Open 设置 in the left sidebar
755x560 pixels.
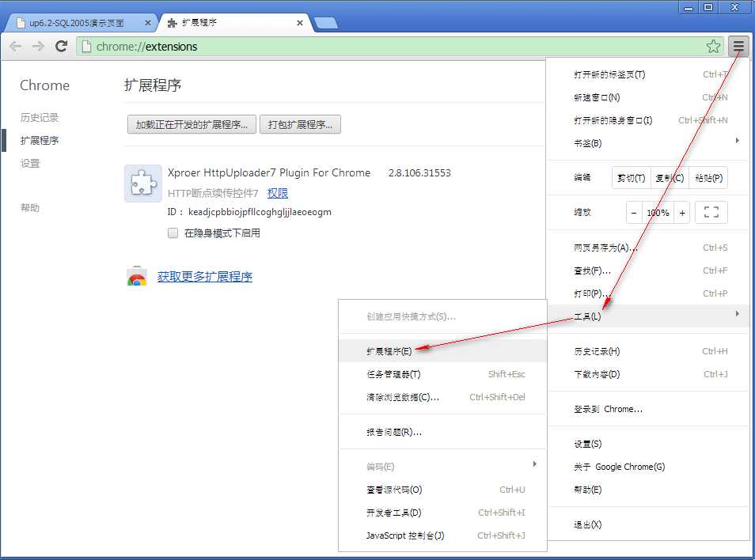coord(30,164)
